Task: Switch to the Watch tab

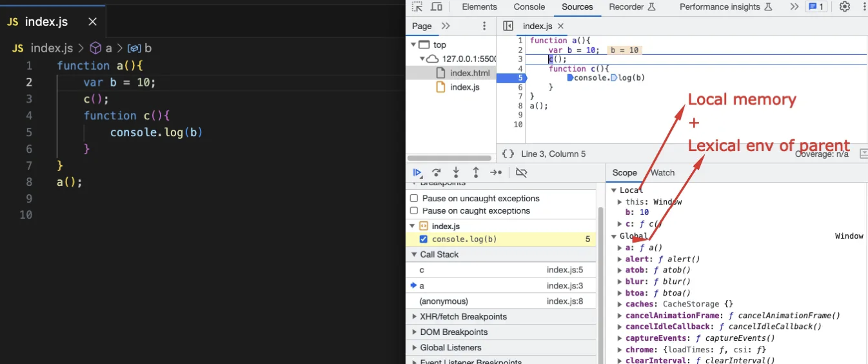Action: 663,172
